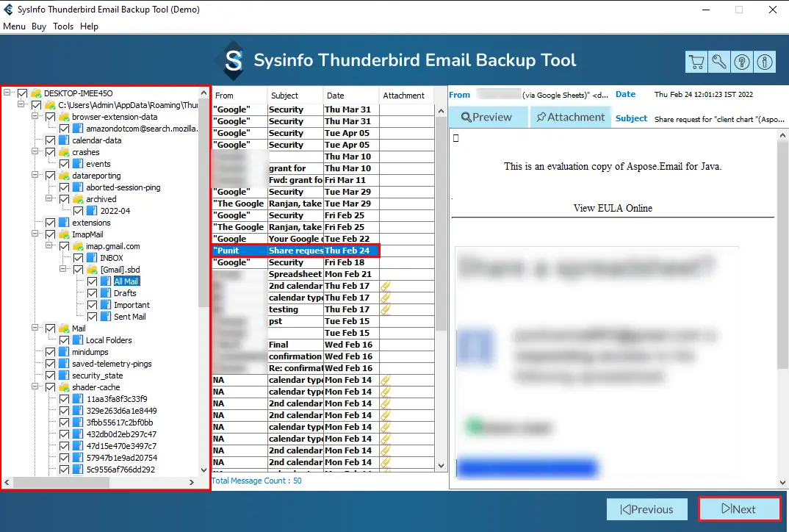
Task: Click the INBOX folder icon
Action: (92, 258)
